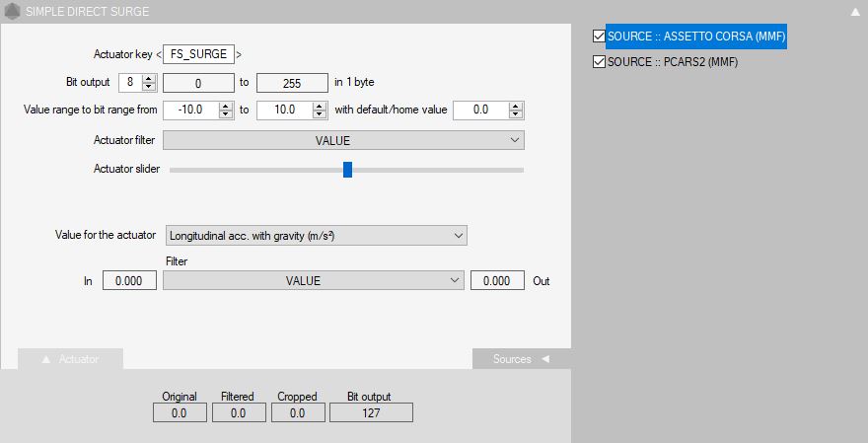Click the right arrow after FS_SURGE
The image size is (868, 443).
coord(239,54)
